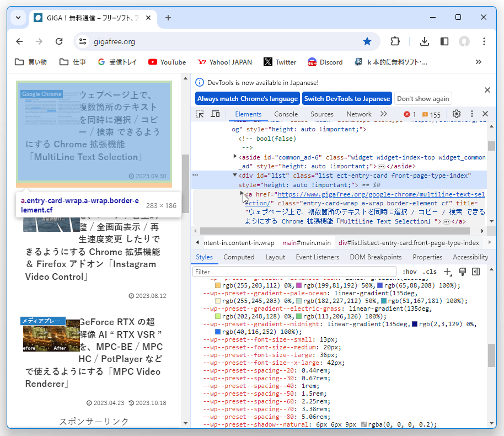Open the DOM Breakpoints pane tab
Image resolution: width=504 pixels, height=436 pixels.
pos(376,257)
